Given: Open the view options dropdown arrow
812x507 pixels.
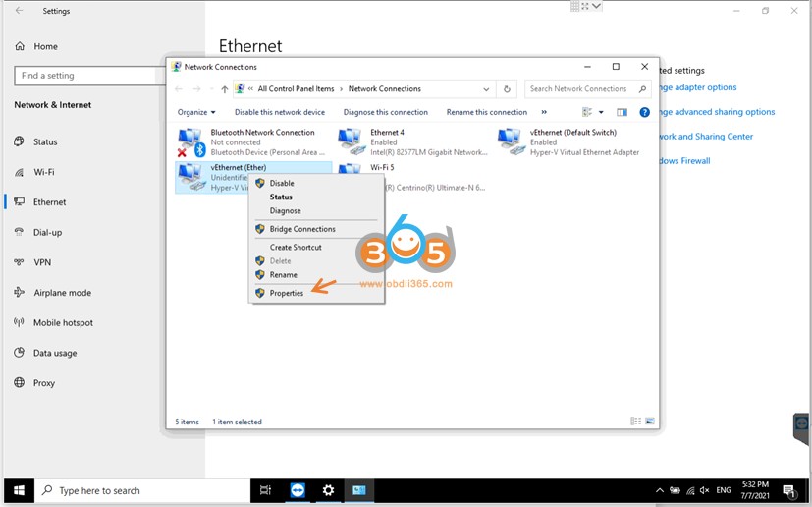Looking at the screenshot, I should (x=601, y=112).
